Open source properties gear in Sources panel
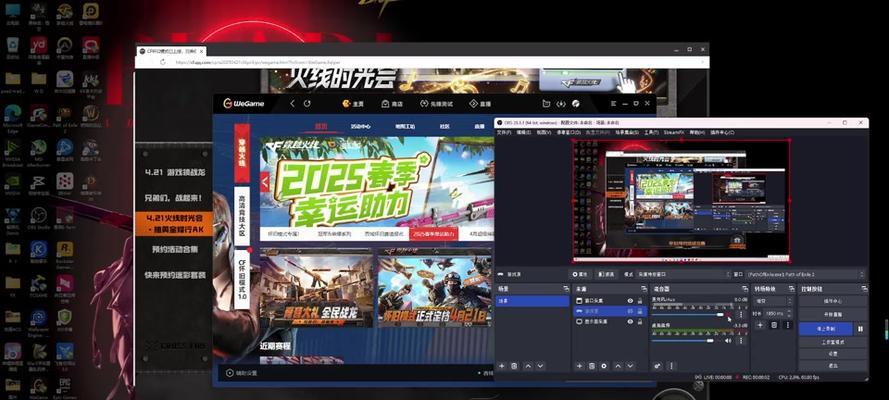 (x=604, y=367)
